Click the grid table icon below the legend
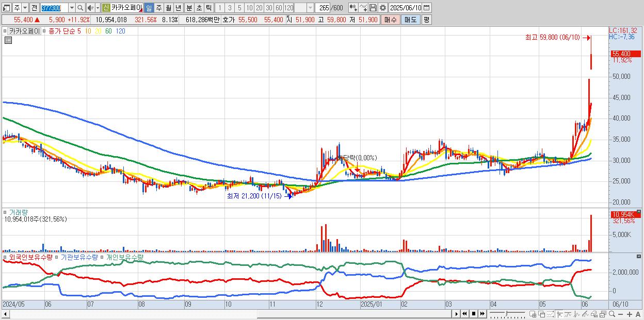This screenshot has height=320, width=644. [8, 40]
